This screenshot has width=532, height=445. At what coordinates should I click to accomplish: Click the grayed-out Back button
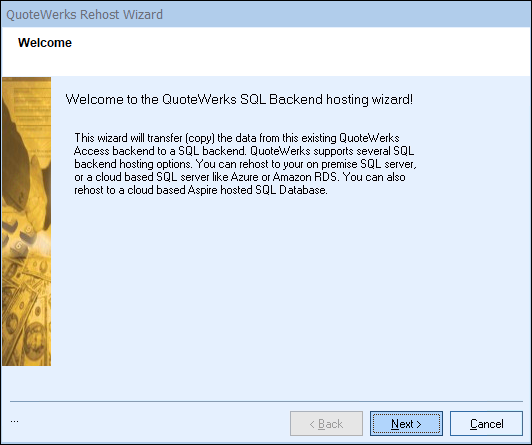326,424
